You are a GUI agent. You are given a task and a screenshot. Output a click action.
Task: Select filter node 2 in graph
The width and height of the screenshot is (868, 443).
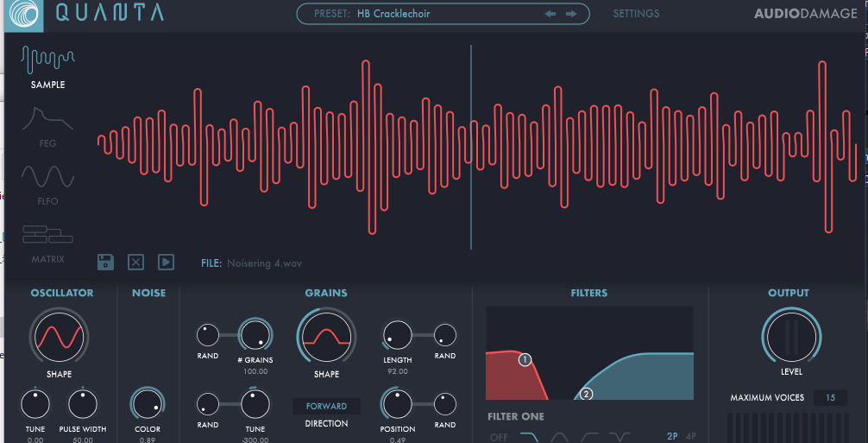click(x=586, y=395)
